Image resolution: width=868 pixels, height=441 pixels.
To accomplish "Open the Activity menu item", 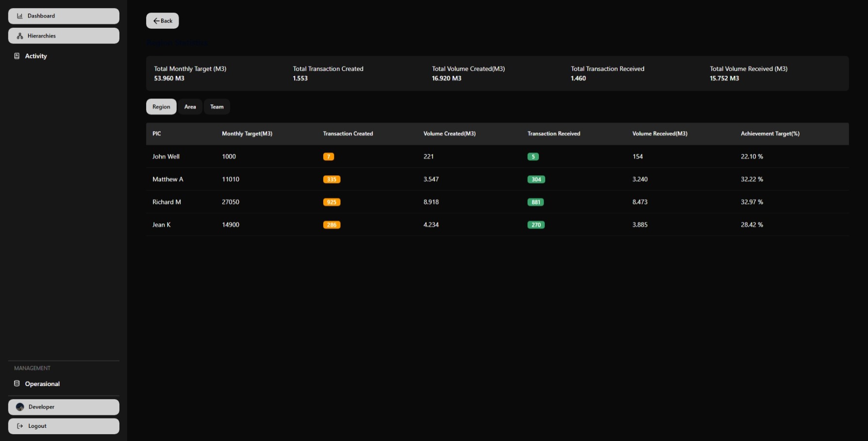I will (36, 56).
